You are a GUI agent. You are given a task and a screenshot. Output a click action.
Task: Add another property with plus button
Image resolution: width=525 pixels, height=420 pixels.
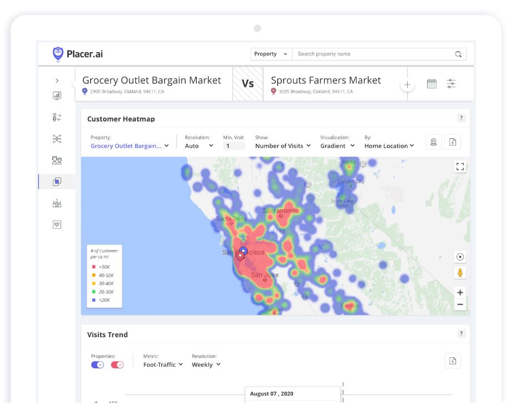coord(407,85)
